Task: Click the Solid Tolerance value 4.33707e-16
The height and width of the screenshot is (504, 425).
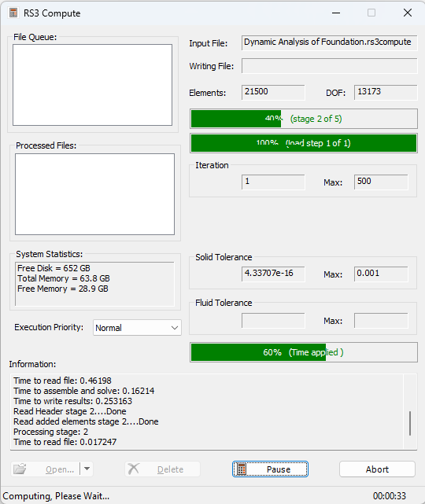Action: point(273,274)
